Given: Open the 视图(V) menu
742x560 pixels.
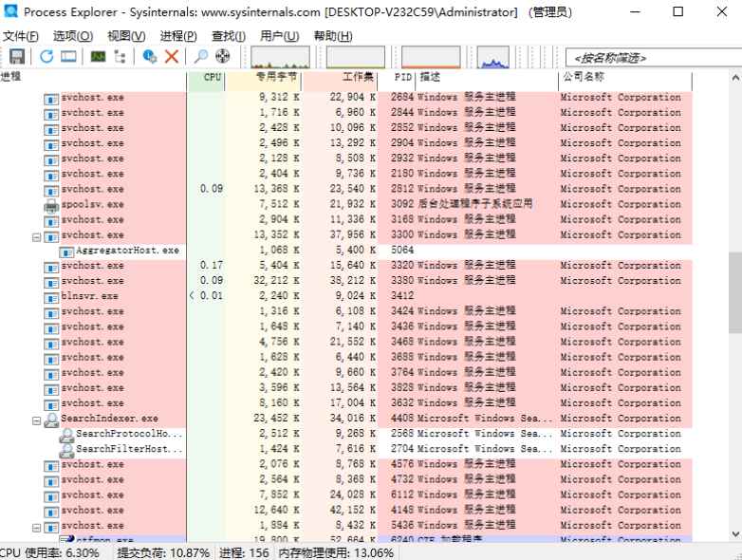Looking at the screenshot, I should pyautogui.click(x=126, y=36).
